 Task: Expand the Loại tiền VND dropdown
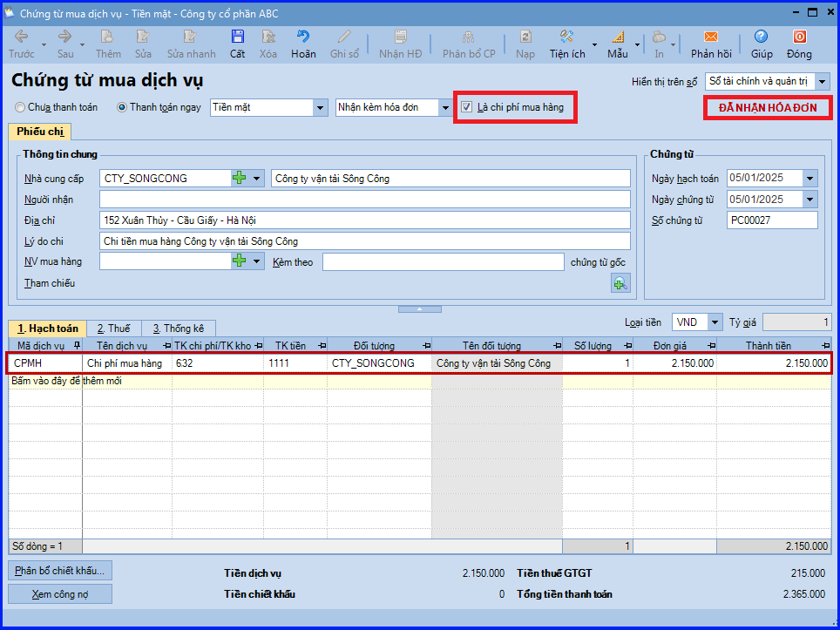(x=715, y=322)
